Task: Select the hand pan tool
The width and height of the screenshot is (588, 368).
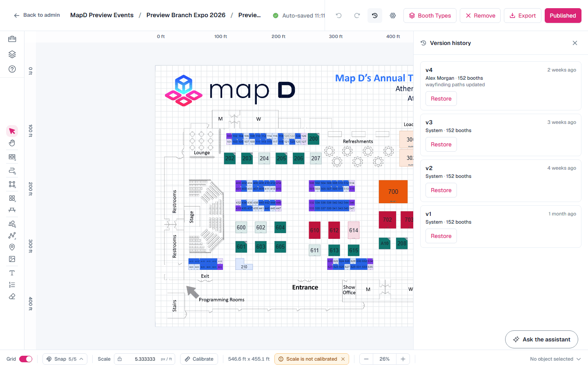Action: click(x=12, y=143)
